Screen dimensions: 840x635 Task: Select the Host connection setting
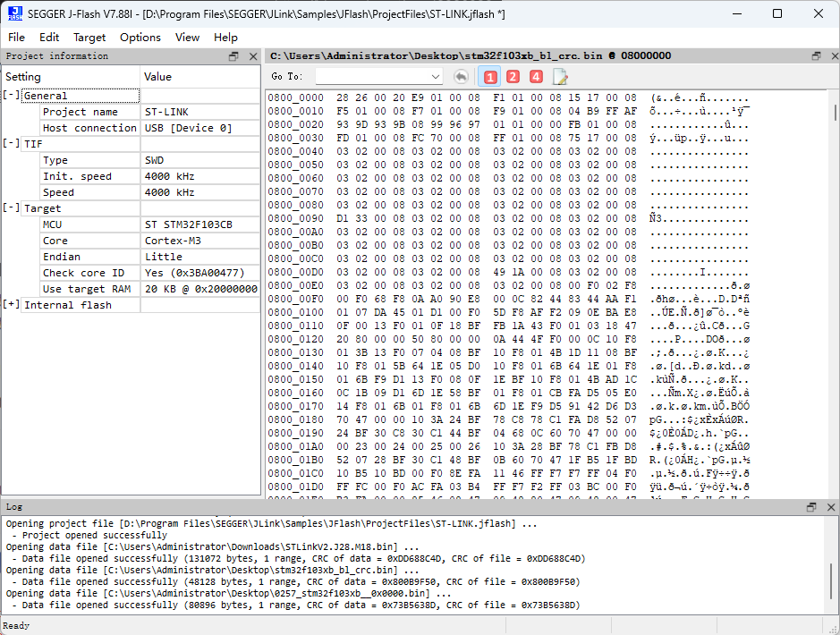[89, 128]
